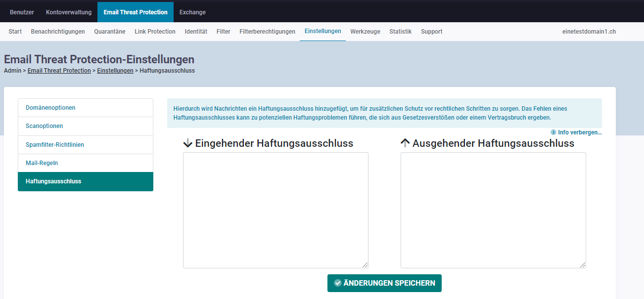Type in the Eingehender Haftungsausschluss text area
The height and width of the screenshot is (299, 644).
(276, 210)
